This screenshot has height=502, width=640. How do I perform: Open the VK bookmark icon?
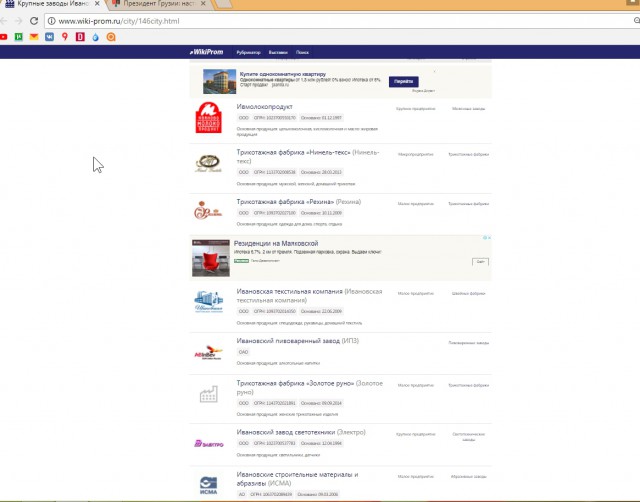click(x=49, y=37)
